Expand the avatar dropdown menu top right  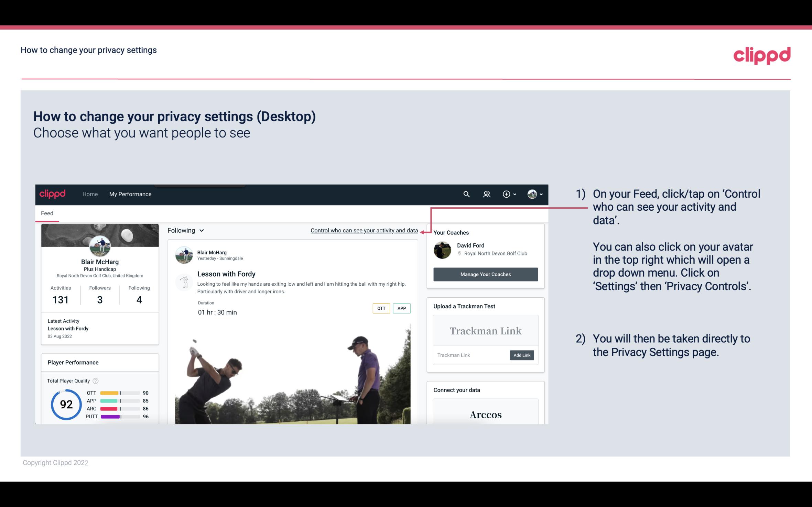534,194
